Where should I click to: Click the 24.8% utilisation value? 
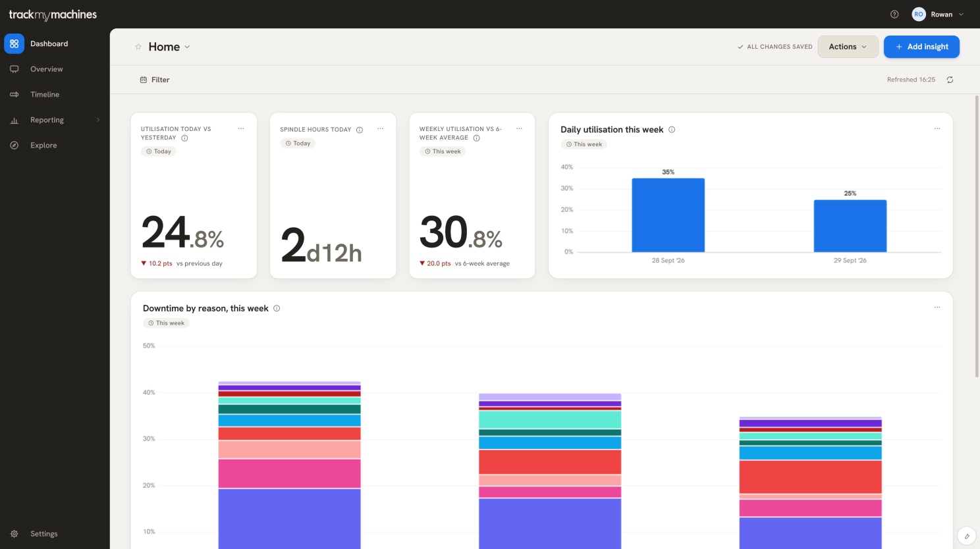(182, 233)
